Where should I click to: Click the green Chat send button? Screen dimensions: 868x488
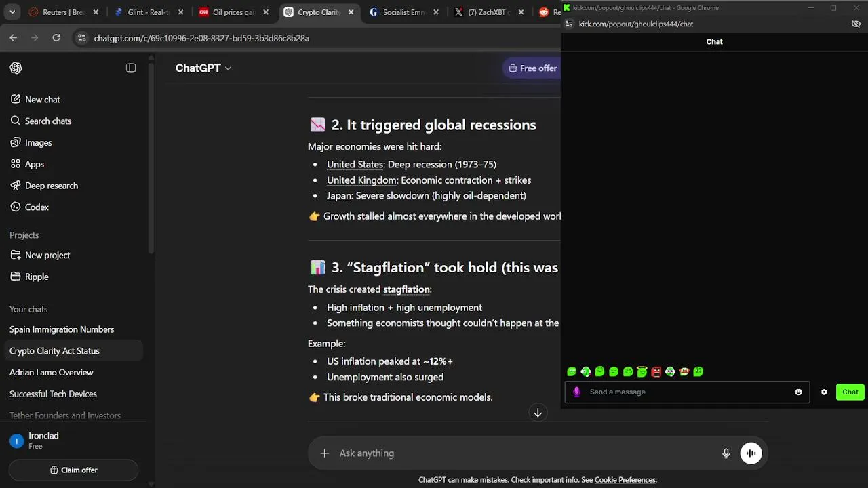(850, 392)
